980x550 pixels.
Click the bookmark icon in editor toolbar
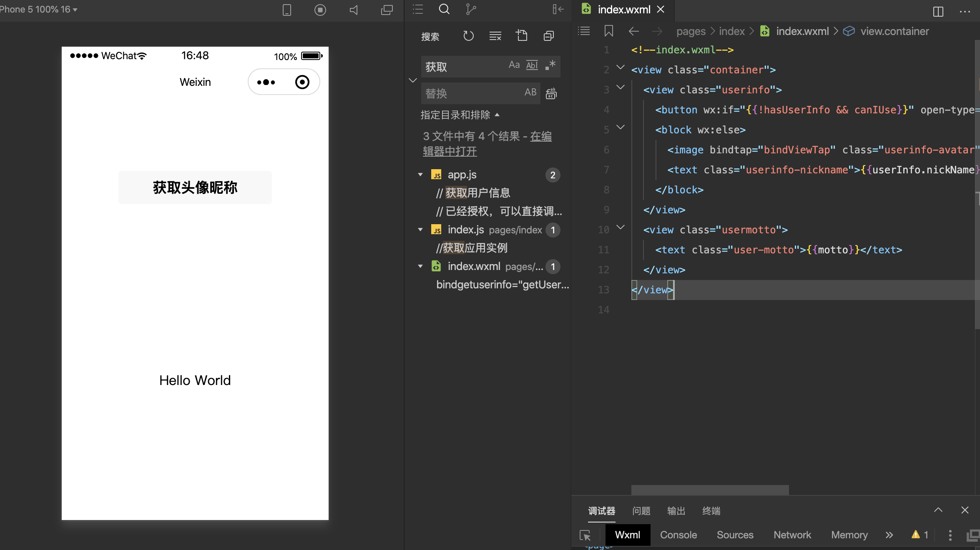[608, 31]
